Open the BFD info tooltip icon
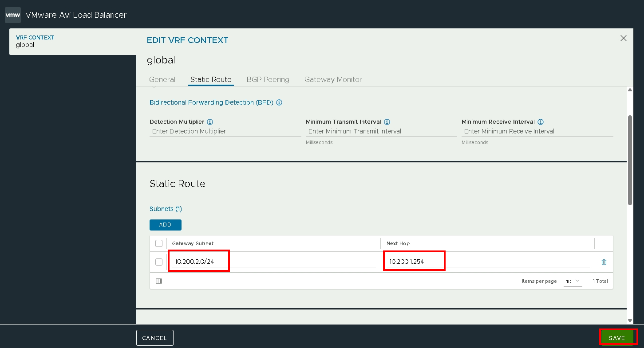Image resolution: width=644 pixels, height=348 pixels. point(279,102)
